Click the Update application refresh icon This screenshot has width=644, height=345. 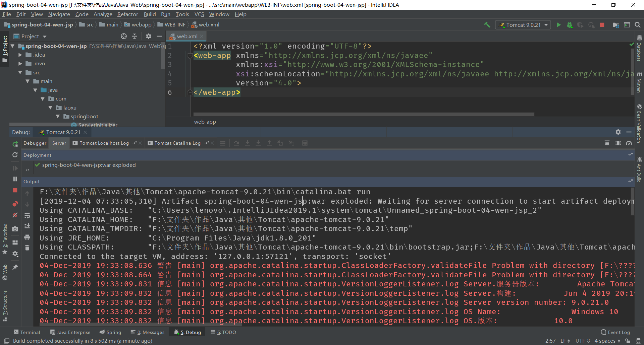pos(15,155)
